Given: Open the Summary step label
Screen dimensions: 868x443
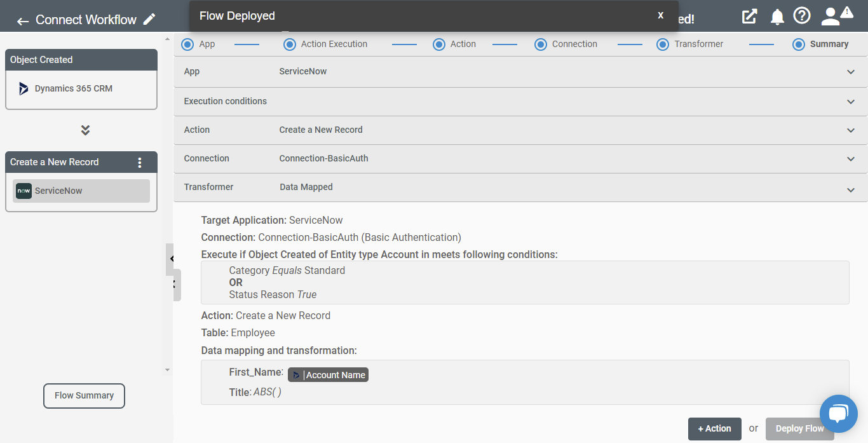Looking at the screenshot, I should click(x=829, y=44).
